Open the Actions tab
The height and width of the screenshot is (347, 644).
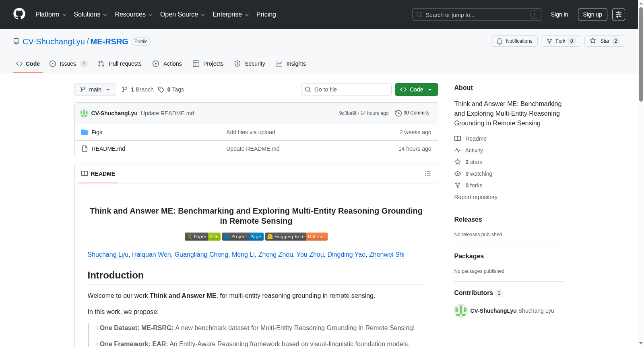click(167, 64)
